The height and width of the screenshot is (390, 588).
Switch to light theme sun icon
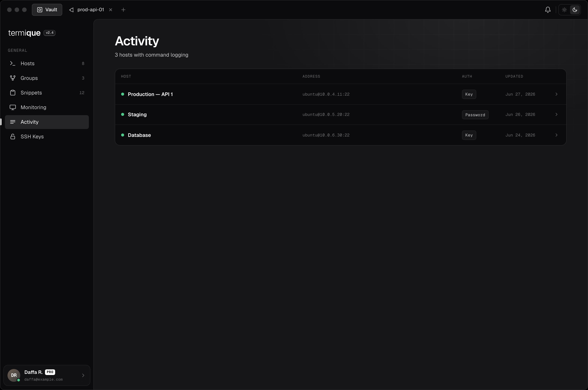564,10
